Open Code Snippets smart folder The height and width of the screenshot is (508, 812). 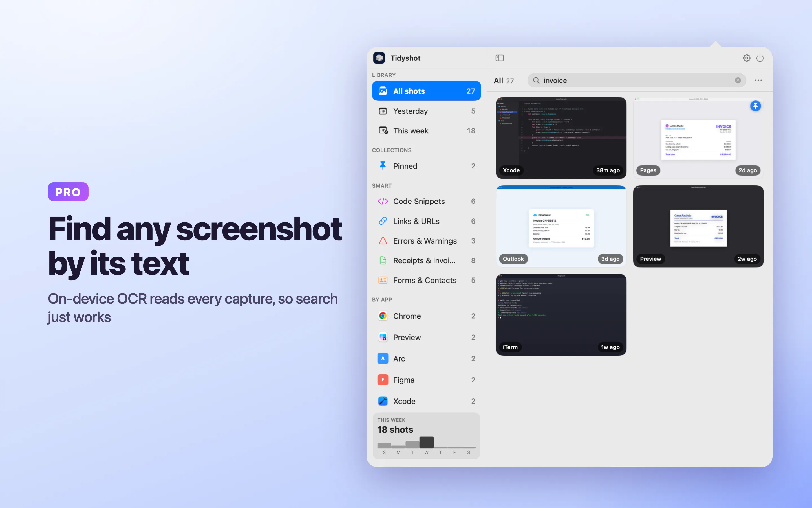[x=427, y=201]
